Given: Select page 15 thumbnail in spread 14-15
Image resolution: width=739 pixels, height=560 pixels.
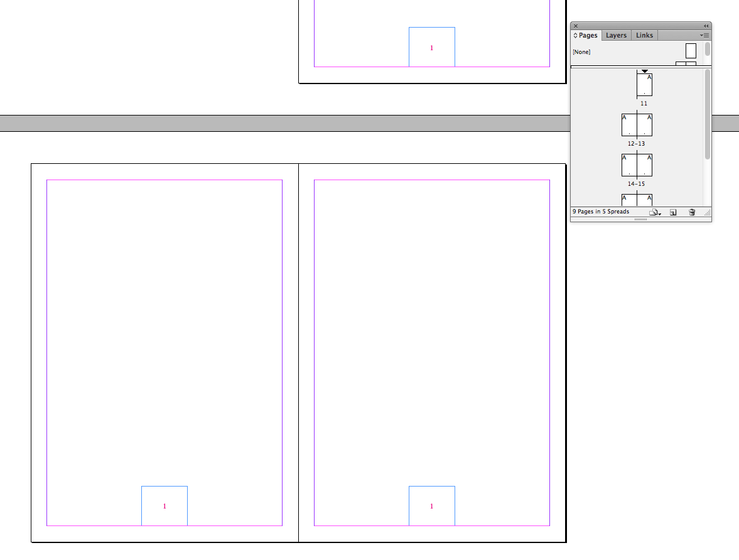Looking at the screenshot, I should [645, 165].
